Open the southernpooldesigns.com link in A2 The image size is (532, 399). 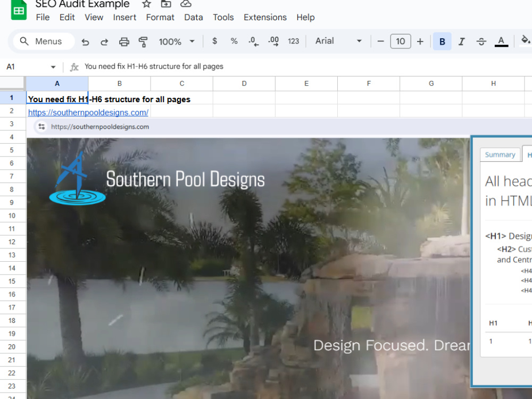[x=88, y=112]
